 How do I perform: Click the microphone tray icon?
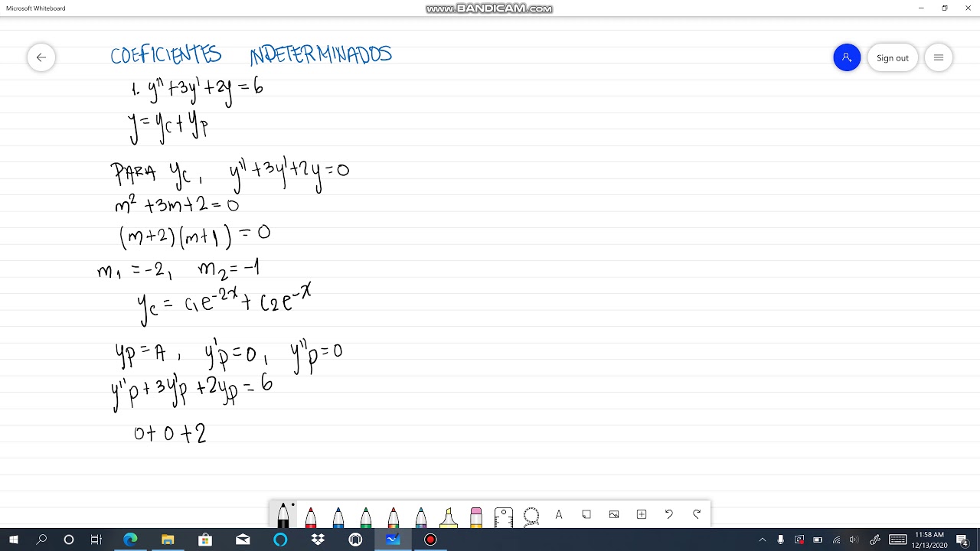pos(780,540)
